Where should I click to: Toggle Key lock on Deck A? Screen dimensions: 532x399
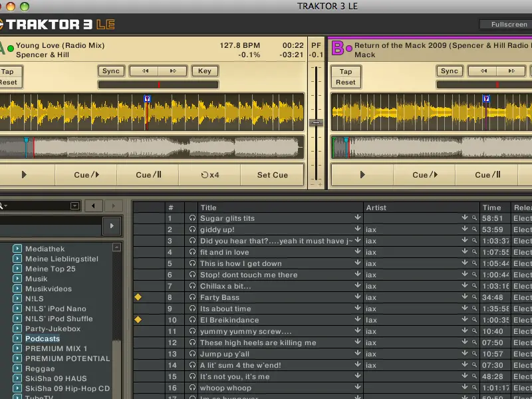coord(205,71)
